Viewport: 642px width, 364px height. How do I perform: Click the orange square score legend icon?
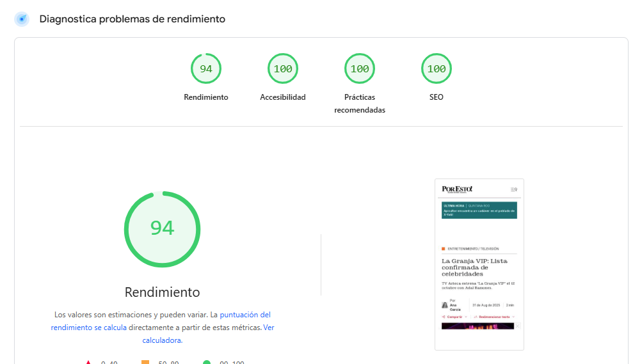tap(145, 362)
